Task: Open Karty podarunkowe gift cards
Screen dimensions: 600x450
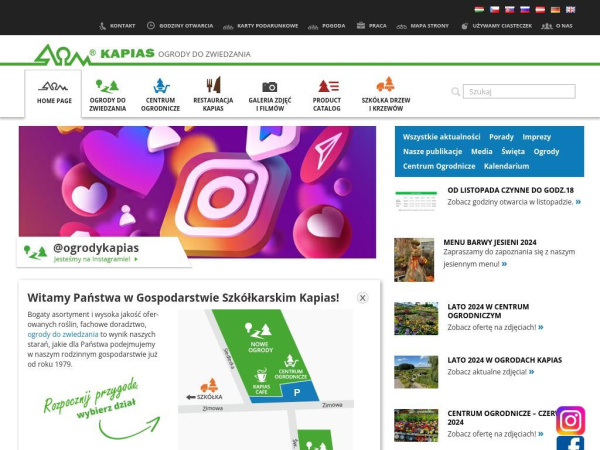Action: tap(260, 26)
